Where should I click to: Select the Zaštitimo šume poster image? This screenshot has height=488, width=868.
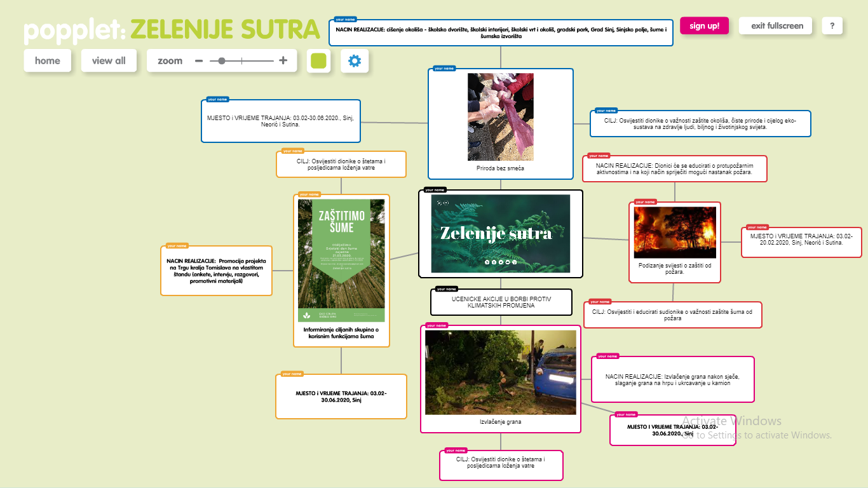tap(341, 261)
